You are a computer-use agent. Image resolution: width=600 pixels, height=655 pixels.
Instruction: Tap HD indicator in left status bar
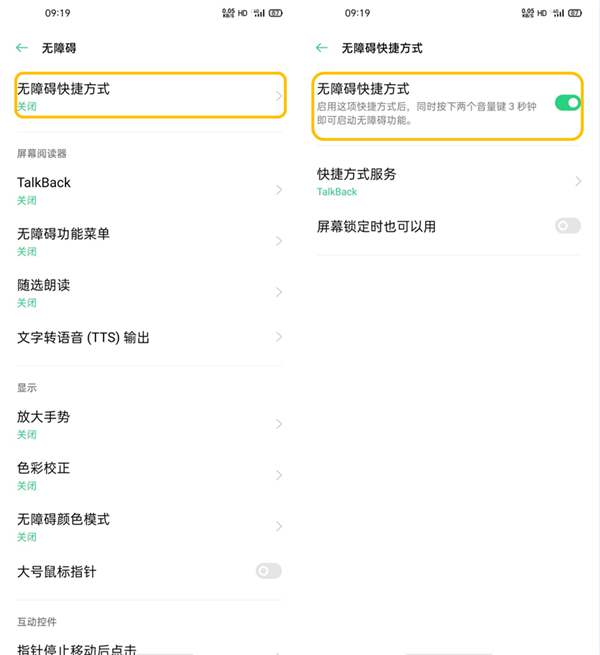pos(243,14)
